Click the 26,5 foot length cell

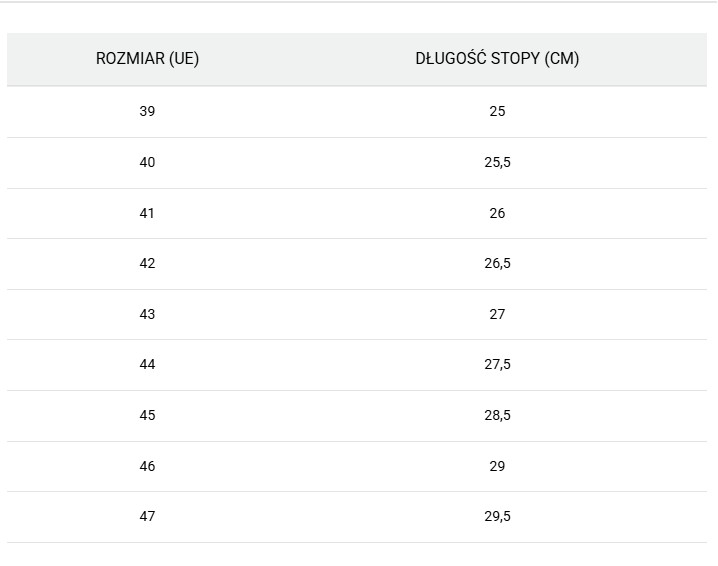(x=497, y=263)
